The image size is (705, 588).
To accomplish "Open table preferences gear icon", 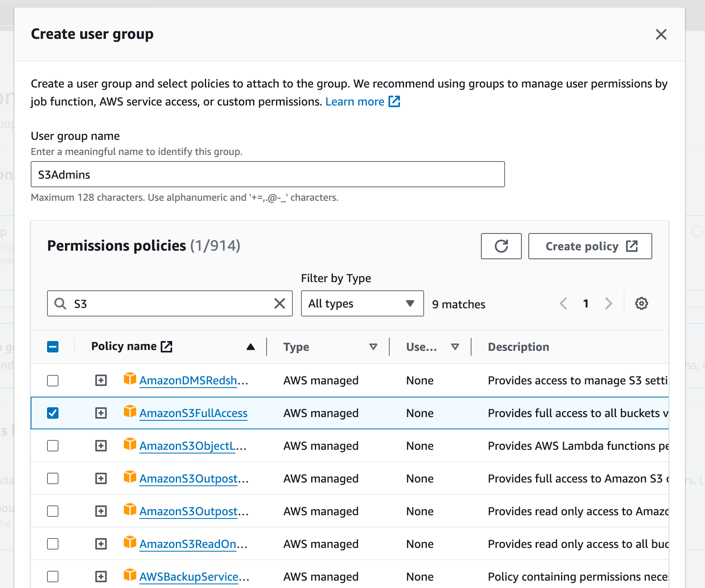I will coord(641,303).
